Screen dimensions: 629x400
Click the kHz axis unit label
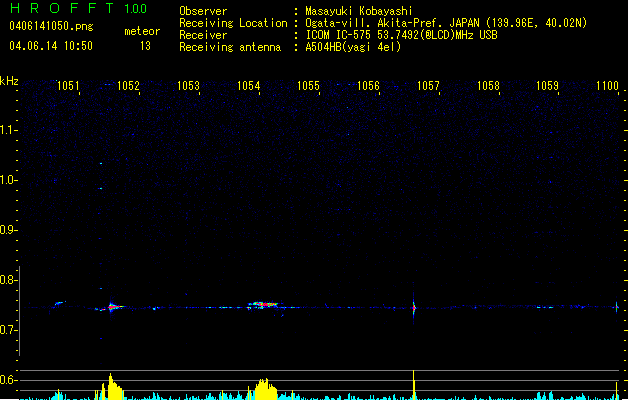tap(9, 81)
